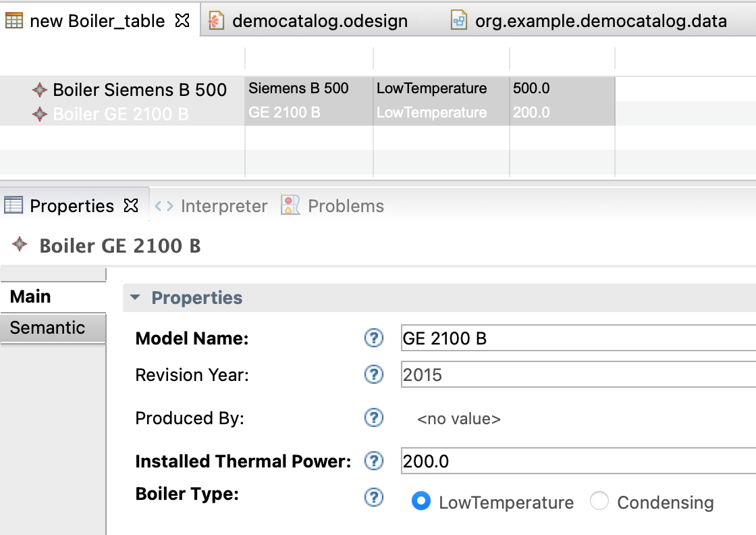Click the org.example.democatalog.data file icon

tap(458, 20)
